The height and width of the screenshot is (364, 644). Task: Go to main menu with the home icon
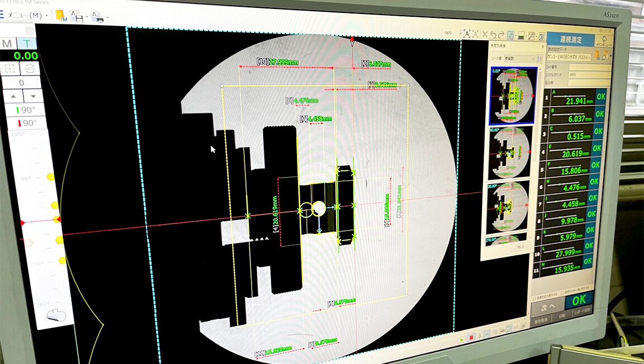click(x=604, y=41)
